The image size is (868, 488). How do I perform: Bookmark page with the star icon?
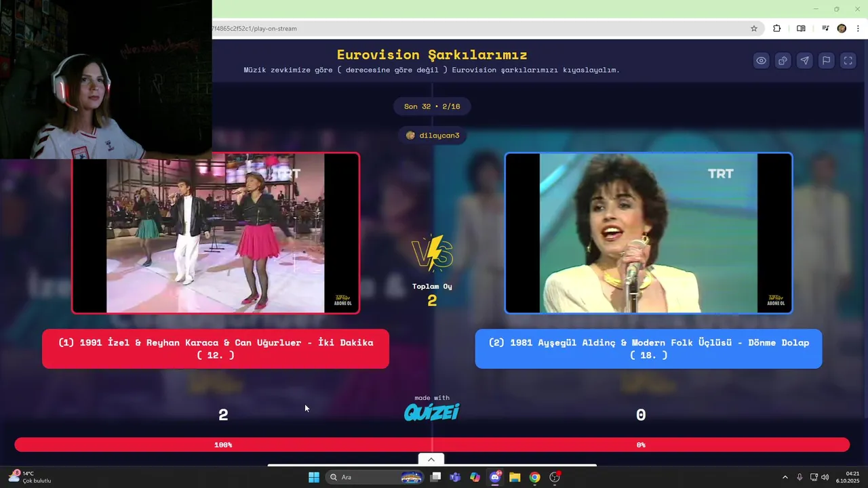point(753,28)
